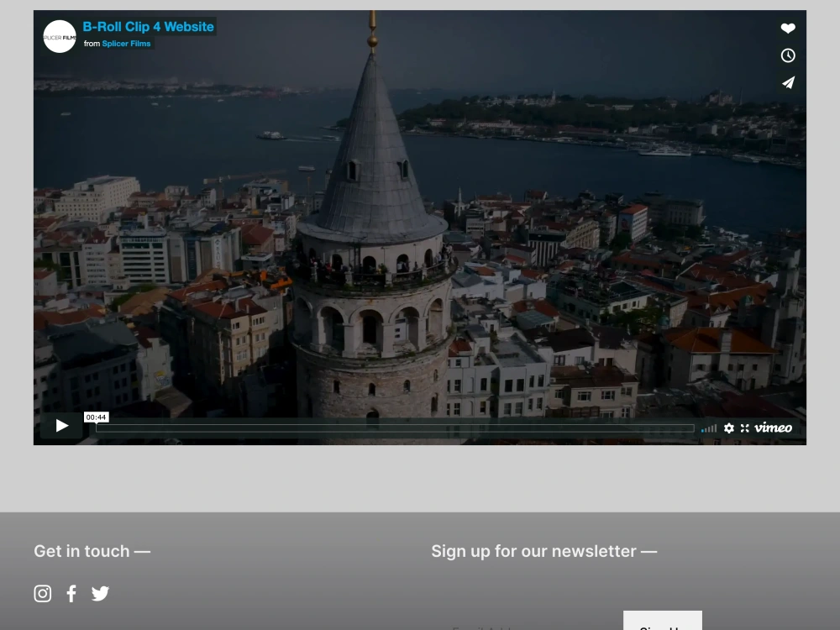Add video to Watch Later
This screenshot has width=840, height=630.
tap(788, 55)
